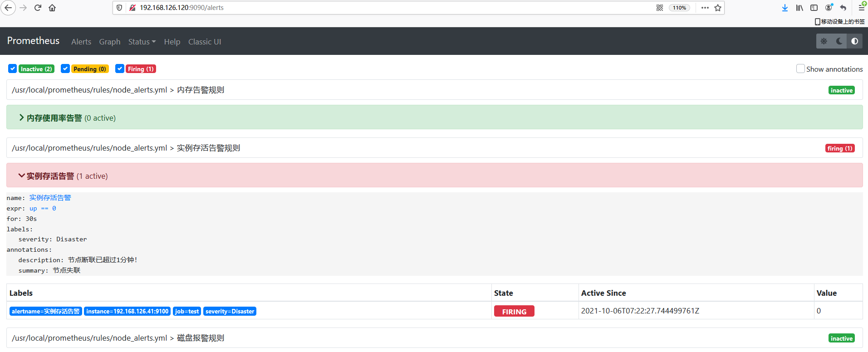Screen dimensions: 868x352
Task: Click the Active Since timestamp value
Action: (x=640, y=311)
